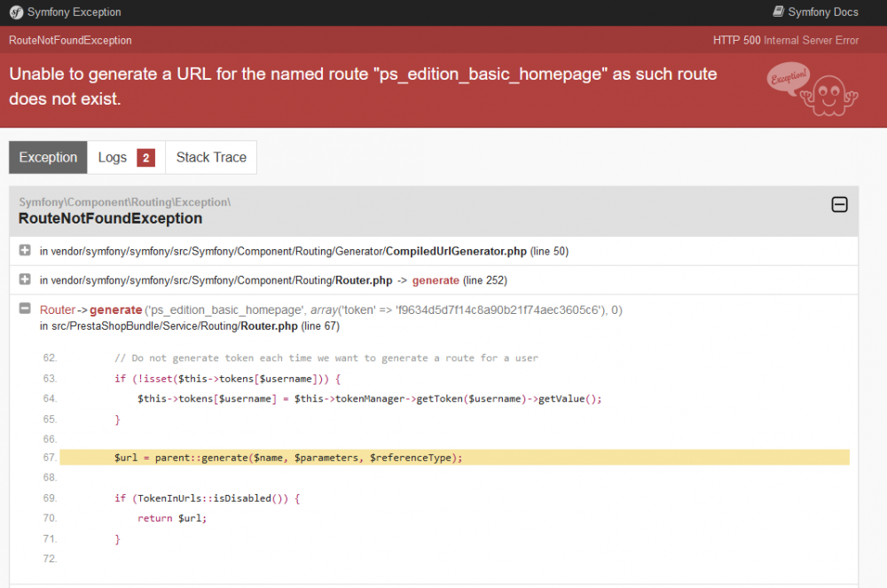Switch to the Exception tab

[x=48, y=157]
